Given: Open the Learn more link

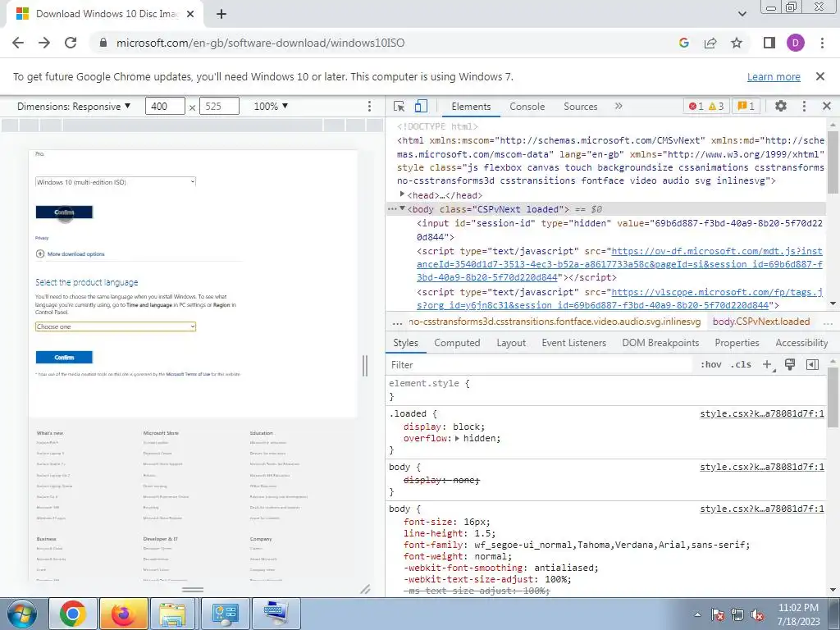Looking at the screenshot, I should [x=774, y=77].
